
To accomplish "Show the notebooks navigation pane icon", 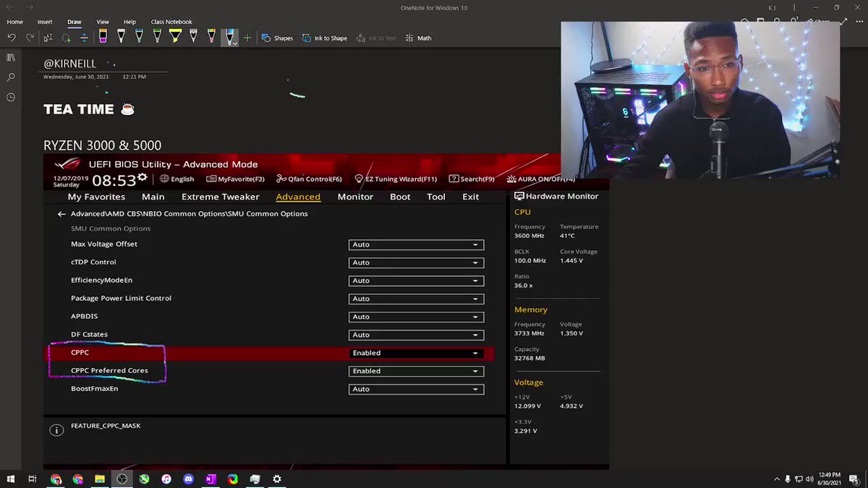I will click(x=11, y=57).
